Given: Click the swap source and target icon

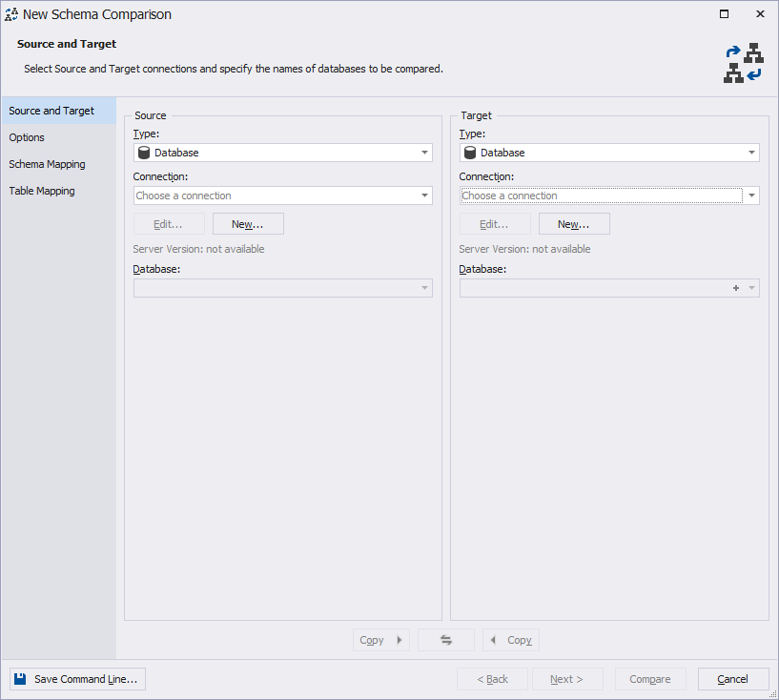Looking at the screenshot, I should tap(445, 640).
